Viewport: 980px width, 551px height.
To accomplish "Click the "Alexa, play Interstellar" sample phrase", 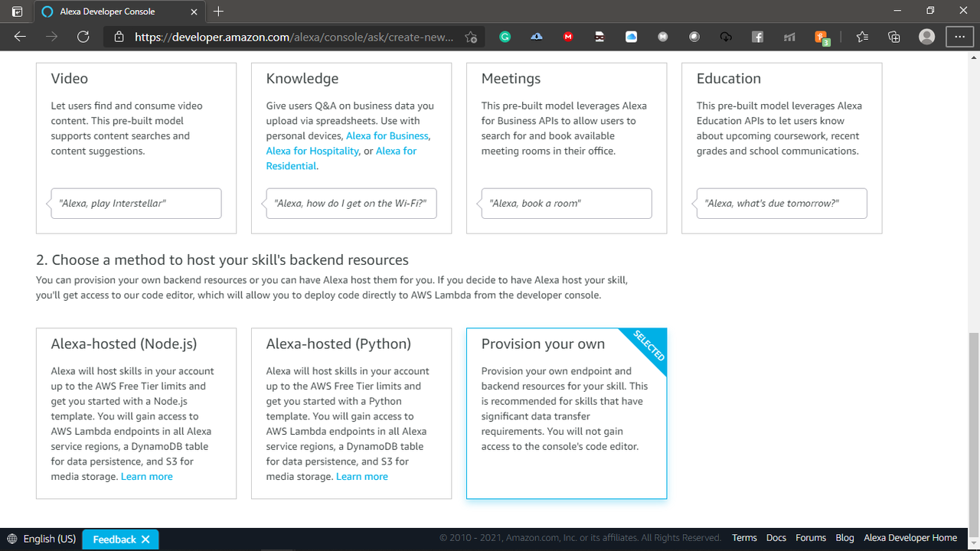I will (x=136, y=204).
